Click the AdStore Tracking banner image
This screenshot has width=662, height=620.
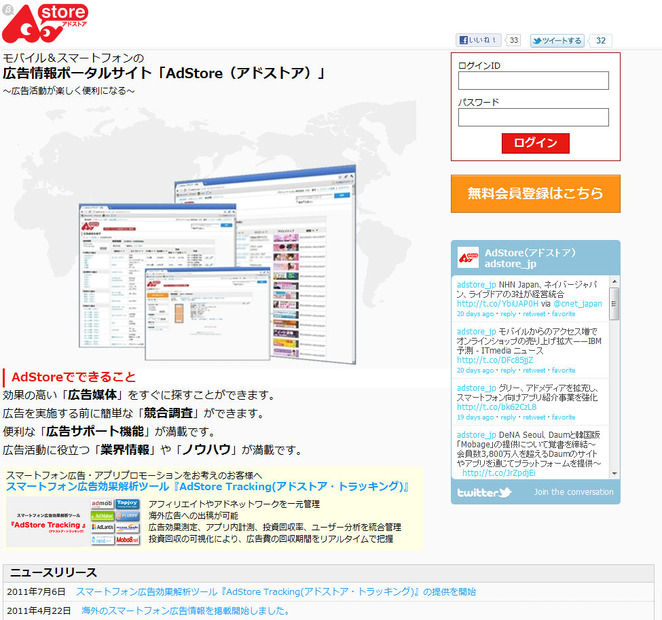point(73,522)
